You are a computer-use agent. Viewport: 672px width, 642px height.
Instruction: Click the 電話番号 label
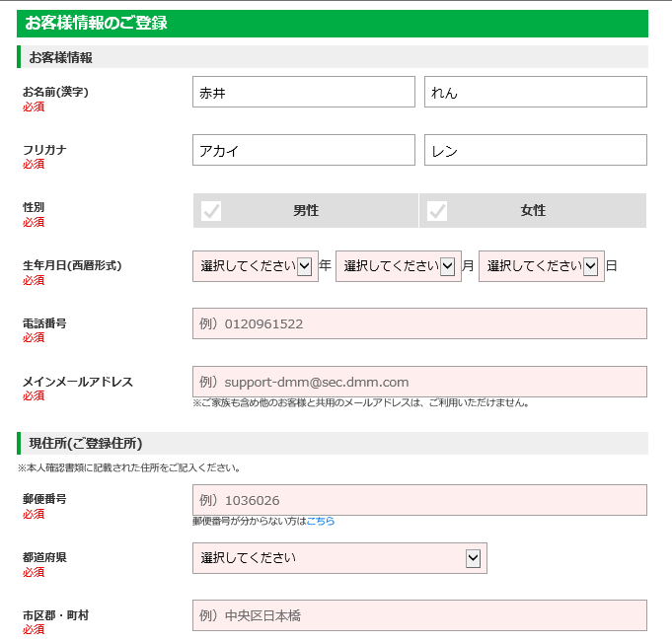[44, 323]
